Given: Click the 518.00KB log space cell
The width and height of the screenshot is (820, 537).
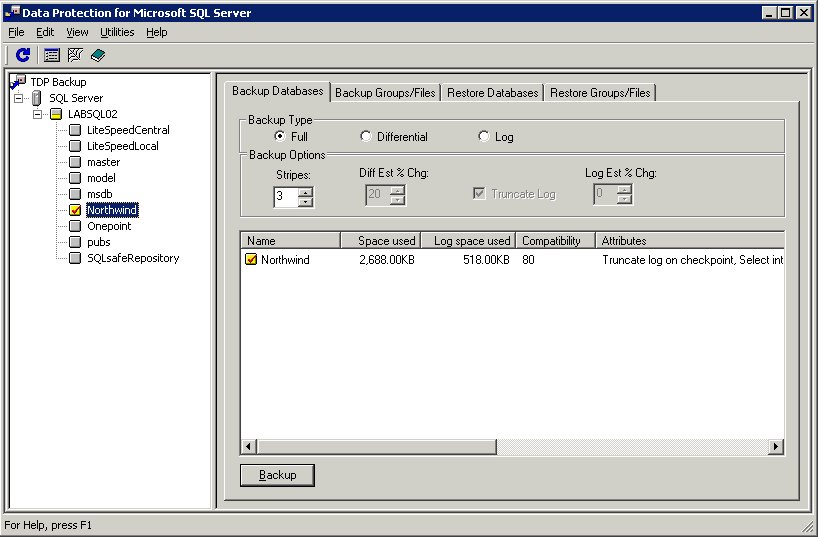Looking at the screenshot, I should tap(486, 260).
